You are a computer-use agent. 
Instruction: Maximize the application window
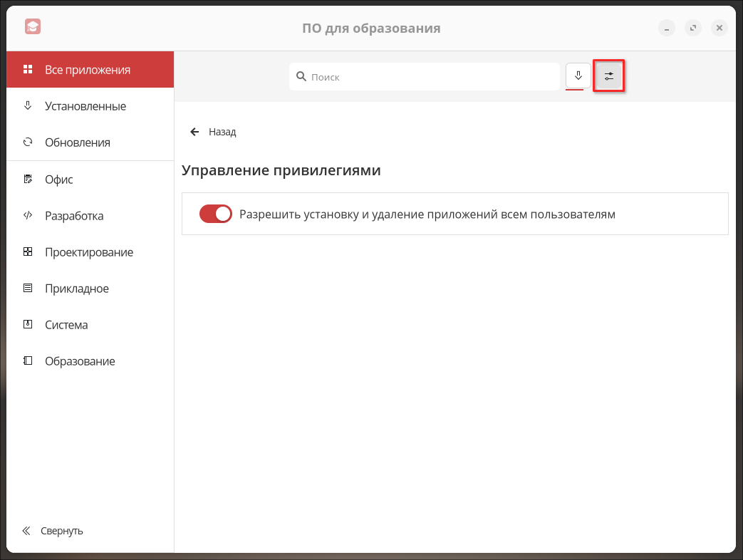click(692, 28)
